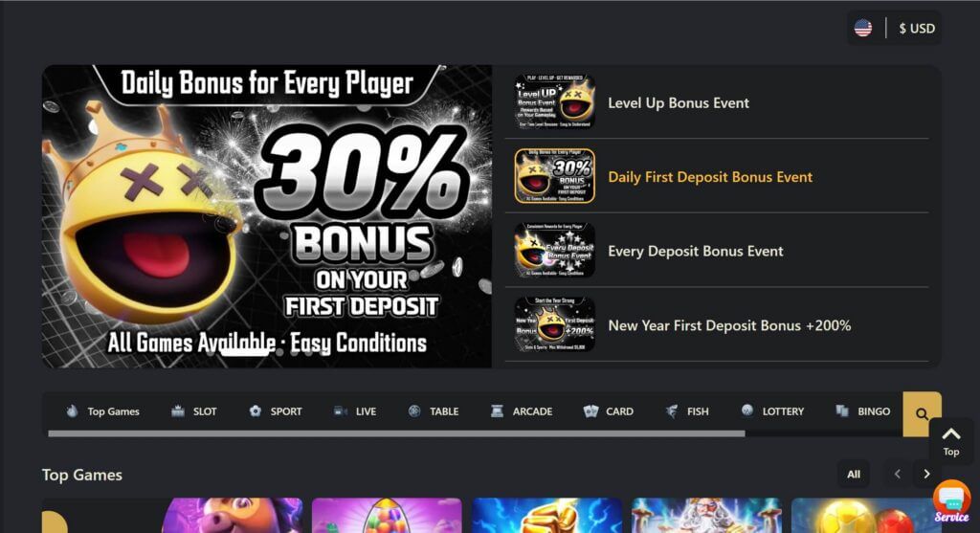Image resolution: width=980 pixels, height=533 pixels.
Task: Open the $ USD currency selector
Action: (x=917, y=28)
